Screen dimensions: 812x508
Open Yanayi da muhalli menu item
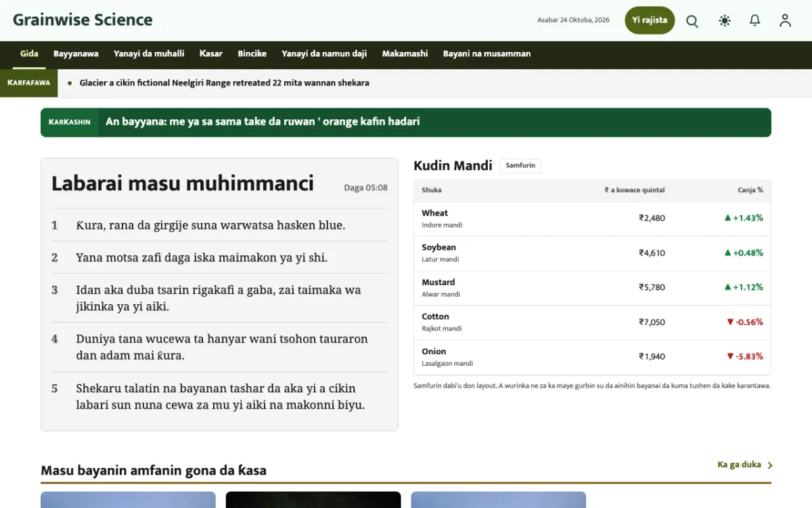tap(149, 54)
